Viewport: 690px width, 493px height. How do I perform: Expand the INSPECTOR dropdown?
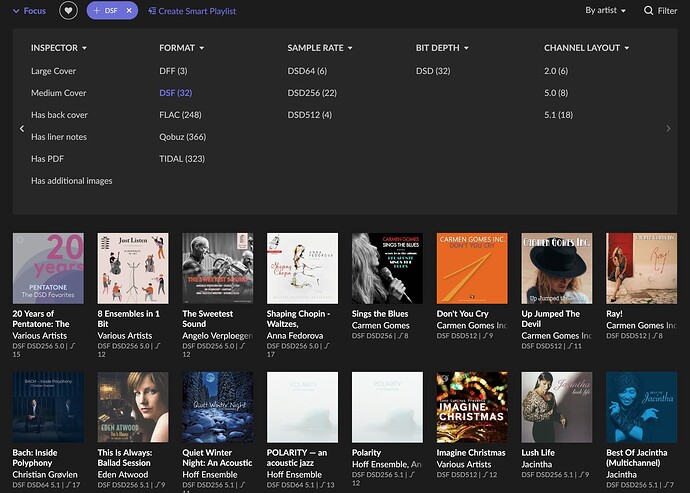[59, 48]
